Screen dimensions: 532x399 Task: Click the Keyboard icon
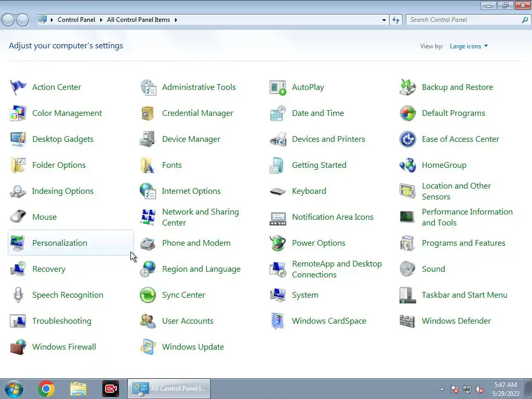tap(278, 191)
